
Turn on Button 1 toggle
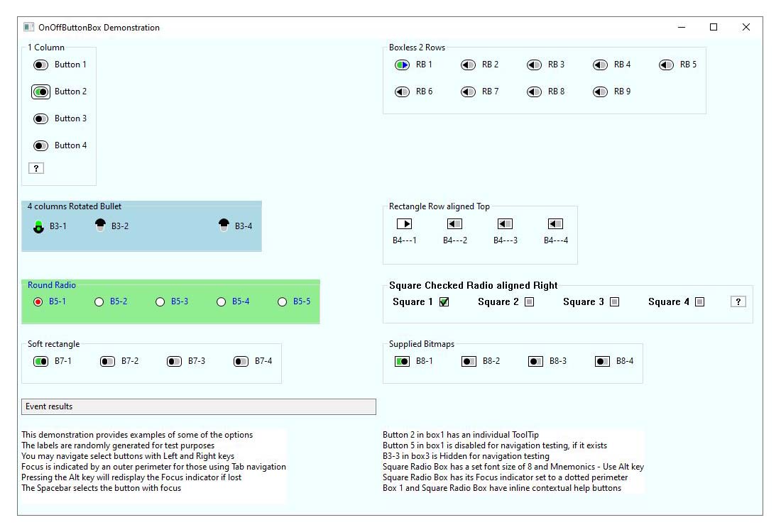point(40,65)
